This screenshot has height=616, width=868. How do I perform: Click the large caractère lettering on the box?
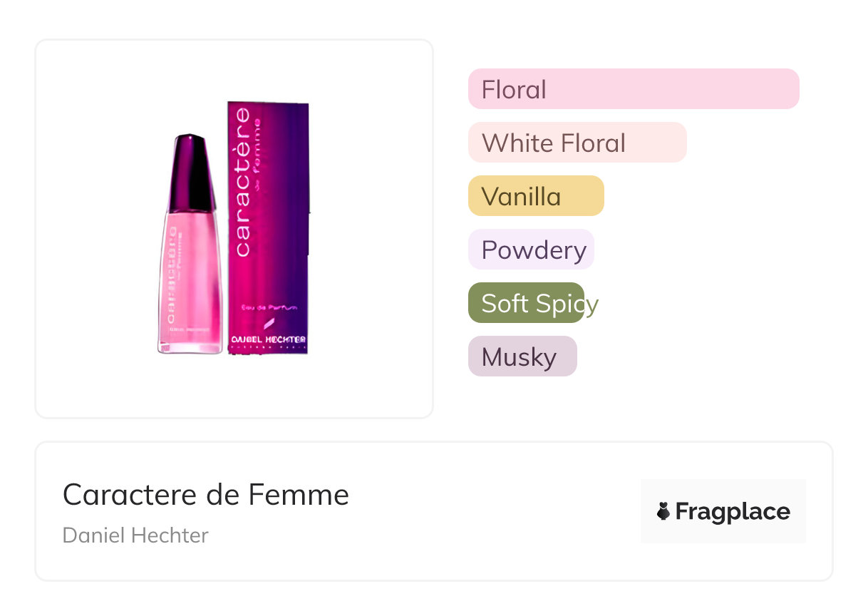click(x=243, y=183)
